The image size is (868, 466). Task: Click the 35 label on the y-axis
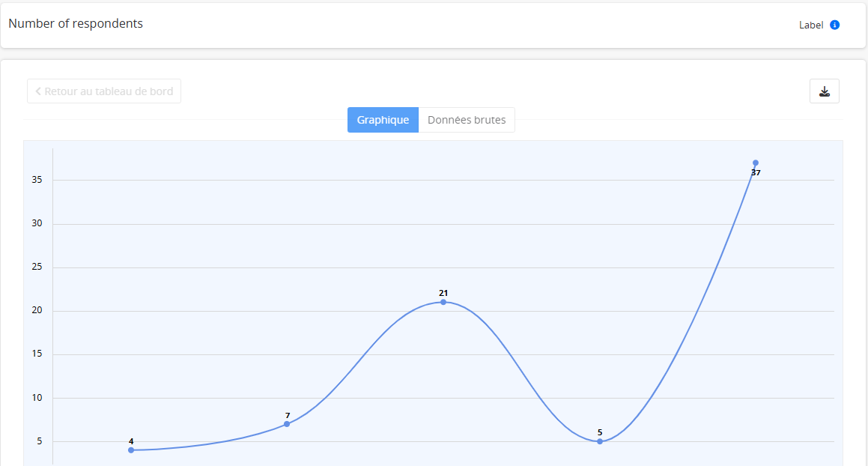coord(37,180)
